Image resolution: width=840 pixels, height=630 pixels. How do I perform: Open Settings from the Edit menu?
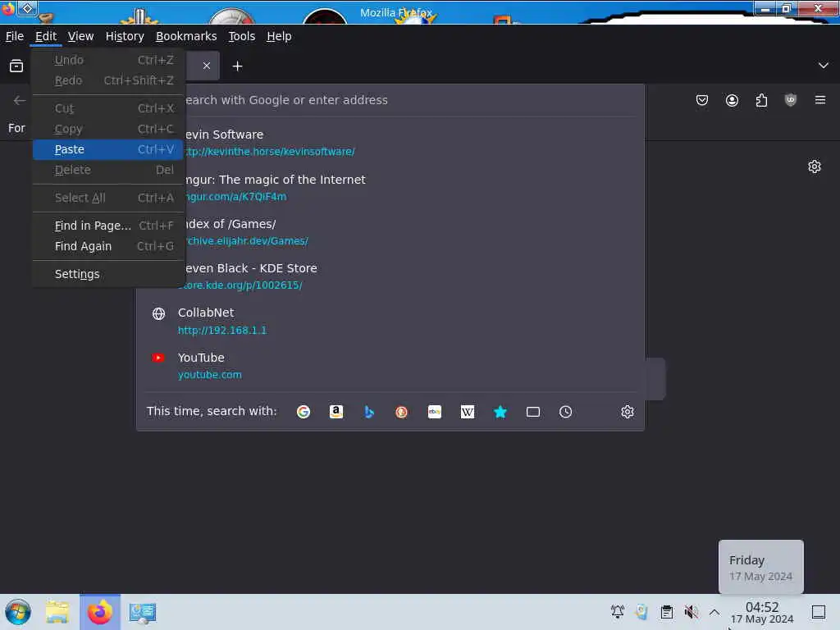[x=107, y=274]
